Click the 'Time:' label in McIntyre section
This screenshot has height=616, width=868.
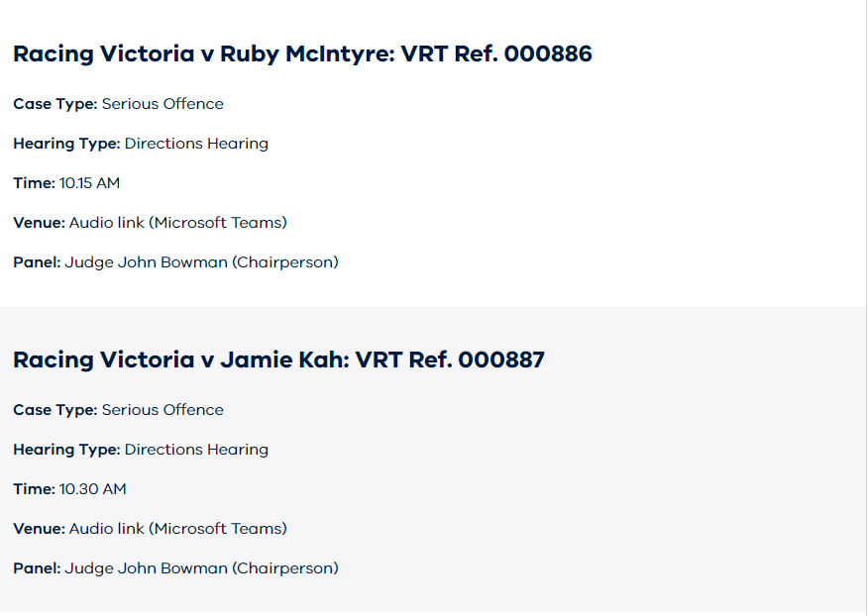35,183
